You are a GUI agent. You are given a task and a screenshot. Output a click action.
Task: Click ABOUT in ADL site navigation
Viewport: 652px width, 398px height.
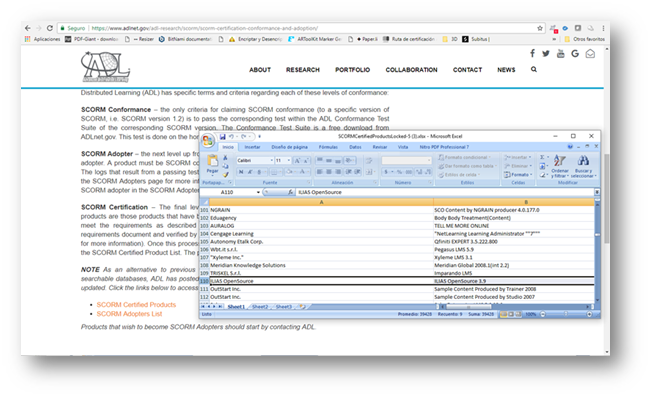[x=260, y=70]
